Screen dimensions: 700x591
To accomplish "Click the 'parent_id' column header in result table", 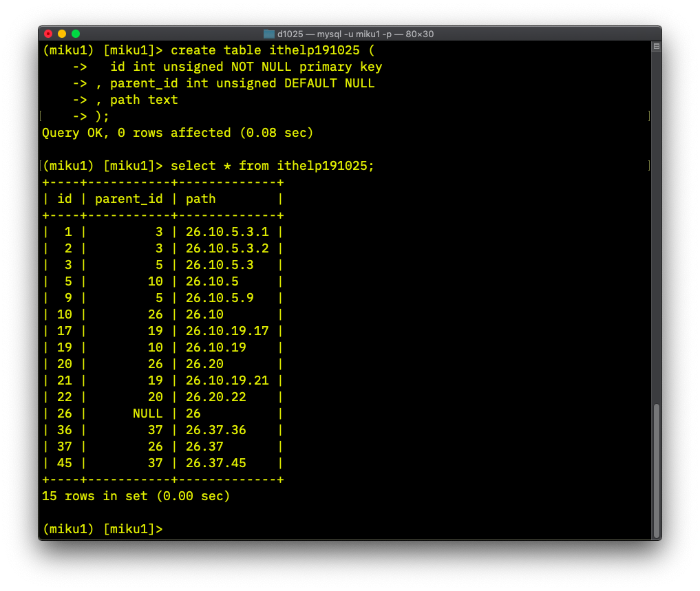I will point(129,199).
